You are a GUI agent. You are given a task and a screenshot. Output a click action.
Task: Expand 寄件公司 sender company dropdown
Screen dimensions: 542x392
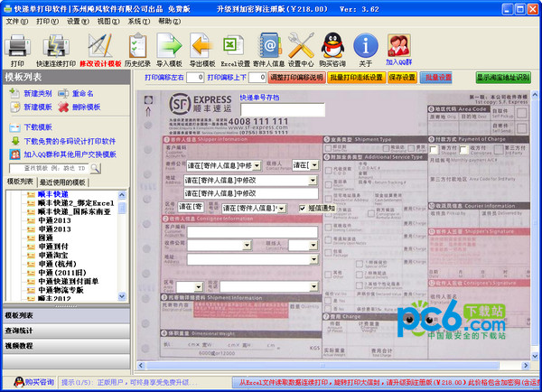click(257, 165)
